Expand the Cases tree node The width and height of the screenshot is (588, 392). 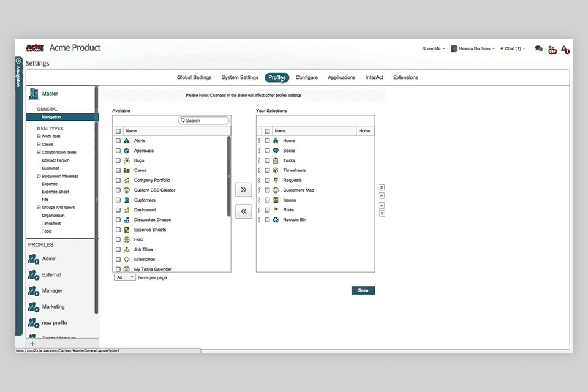point(39,144)
